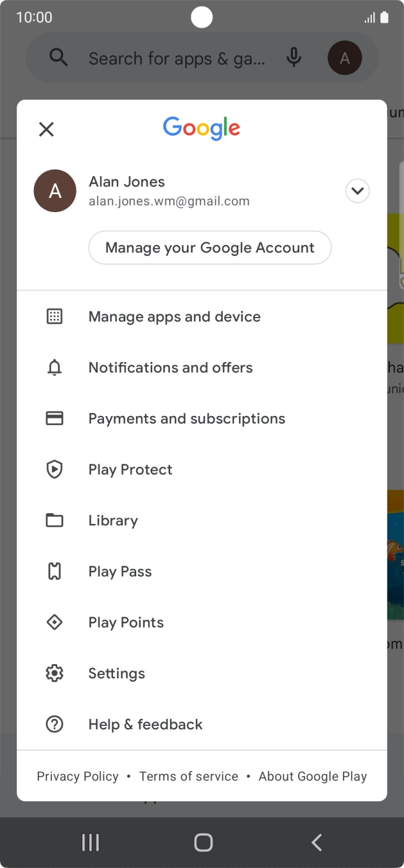Image resolution: width=404 pixels, height=868 pixels.
Task: Tap the Play Points diamond icon
Action: coord(55,622)
